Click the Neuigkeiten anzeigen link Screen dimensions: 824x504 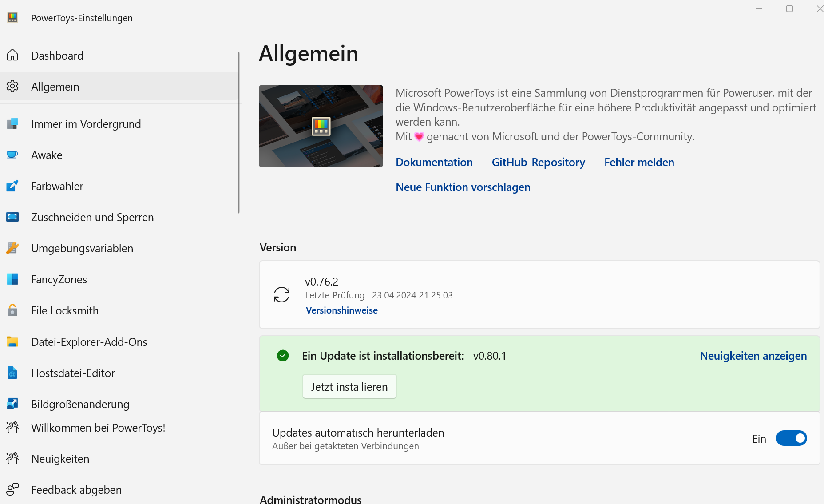tap(753, 356)
